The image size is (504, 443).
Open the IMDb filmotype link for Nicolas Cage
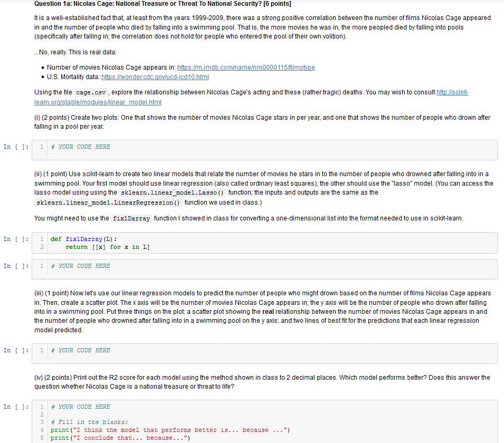pyautogui.click(x=246, y=68)
